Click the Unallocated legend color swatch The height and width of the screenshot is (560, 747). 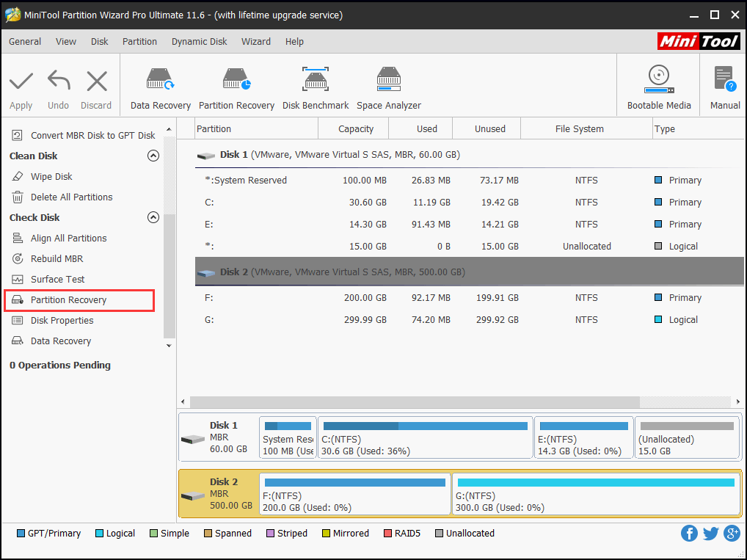[439, 534]
